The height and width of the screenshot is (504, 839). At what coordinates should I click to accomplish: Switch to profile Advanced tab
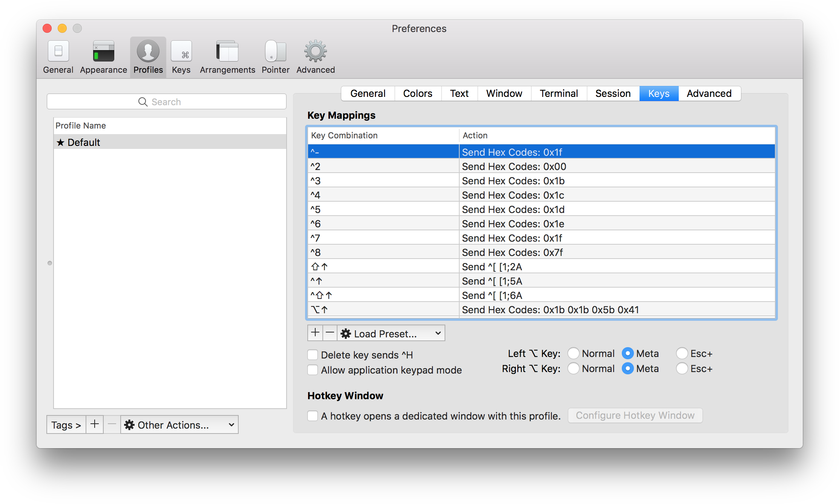pyautogui.click(x=709, y=93)
